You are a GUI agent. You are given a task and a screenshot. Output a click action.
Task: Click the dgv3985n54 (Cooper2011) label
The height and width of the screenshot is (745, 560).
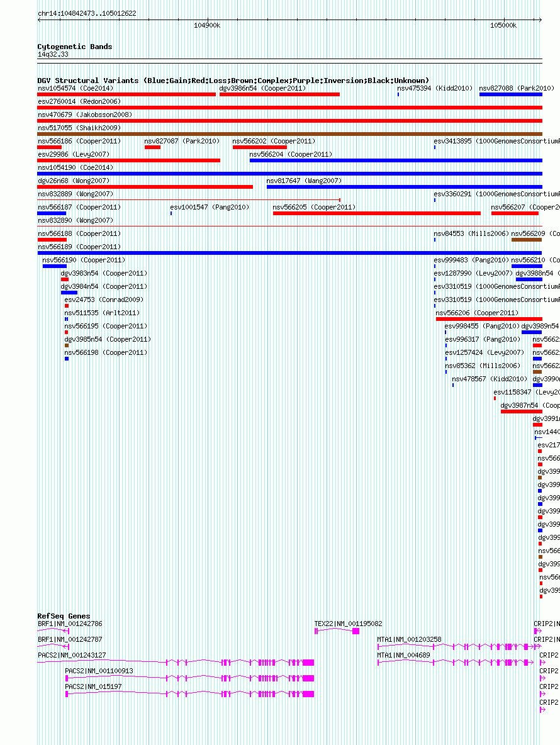tap(108, 340)
